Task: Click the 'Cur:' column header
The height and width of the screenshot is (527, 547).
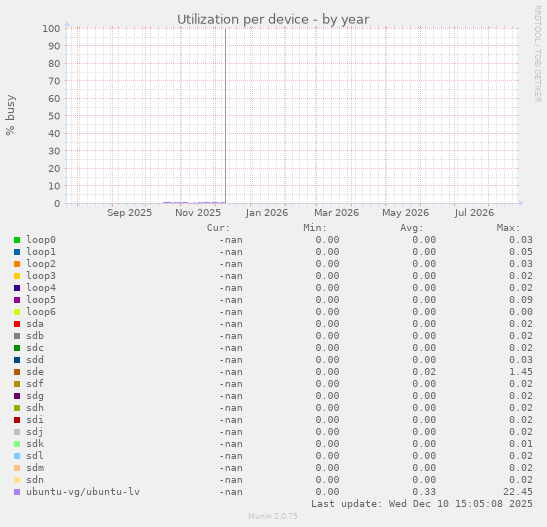Action: pos(218,228)
